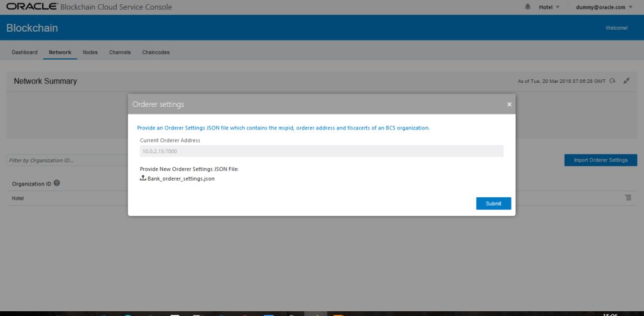Open the dummy@oracle.com user menu
The image size is (644, 316).
tap(604, 7)
